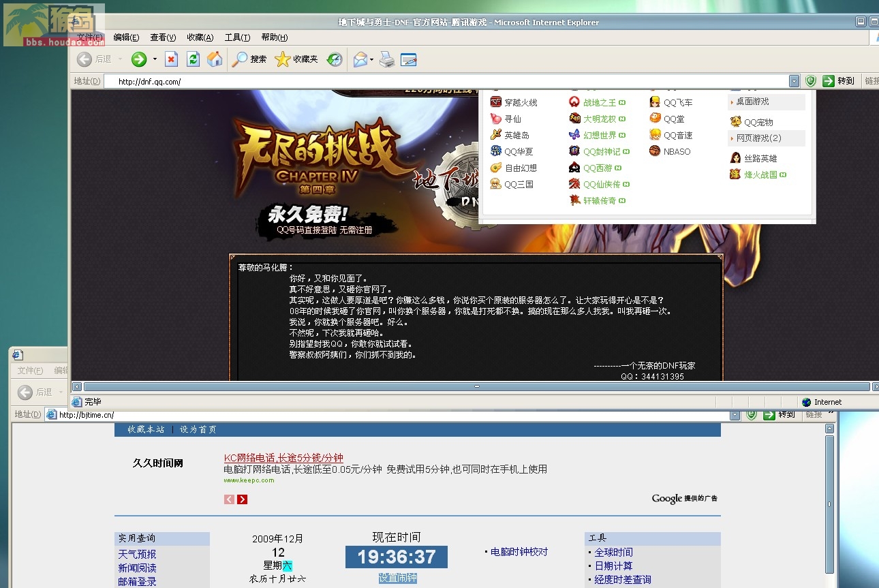Open address dropdown for dnf.qq.com
This screenshot has width=879, height=588.
tap(794, 81)
